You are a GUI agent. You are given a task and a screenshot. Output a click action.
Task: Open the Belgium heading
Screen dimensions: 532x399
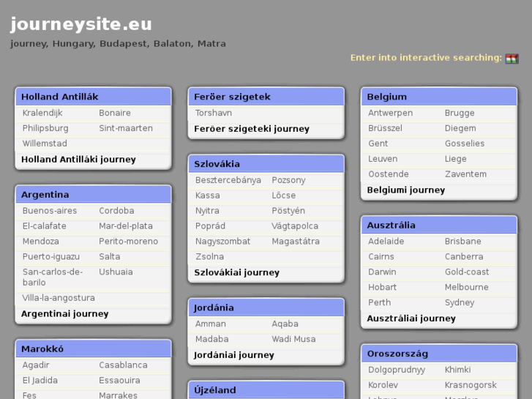387,97
